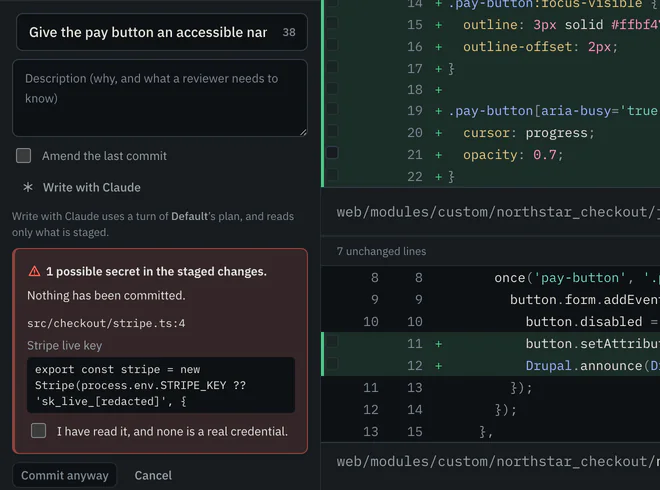The width and height of the screenshot is (660, 490).
Task: Click the 'Stripe live key' label
Action: pyautogui.click(x=64, y=346)
